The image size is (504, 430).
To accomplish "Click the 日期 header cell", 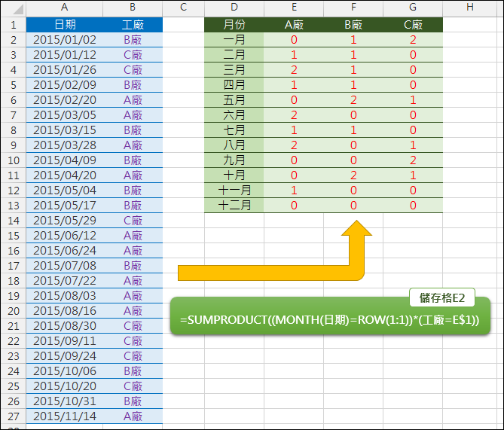I will pyautogui.click(x=65, y=25).
